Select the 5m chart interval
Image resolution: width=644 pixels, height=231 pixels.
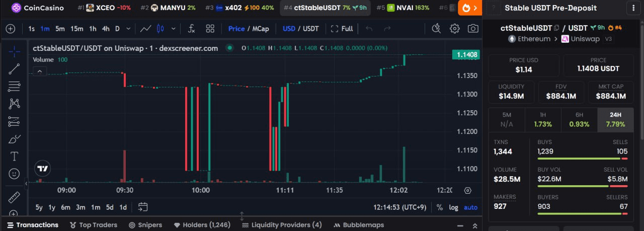pos(60,29)
